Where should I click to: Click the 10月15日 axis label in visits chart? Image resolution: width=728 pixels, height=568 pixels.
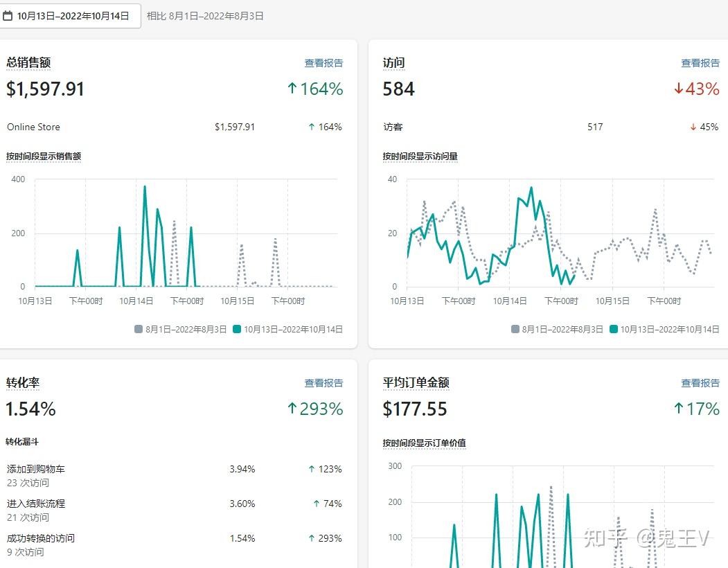coord(612,301)
